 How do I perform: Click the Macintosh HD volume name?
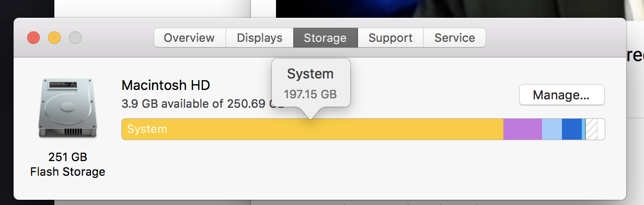[166, 85]
